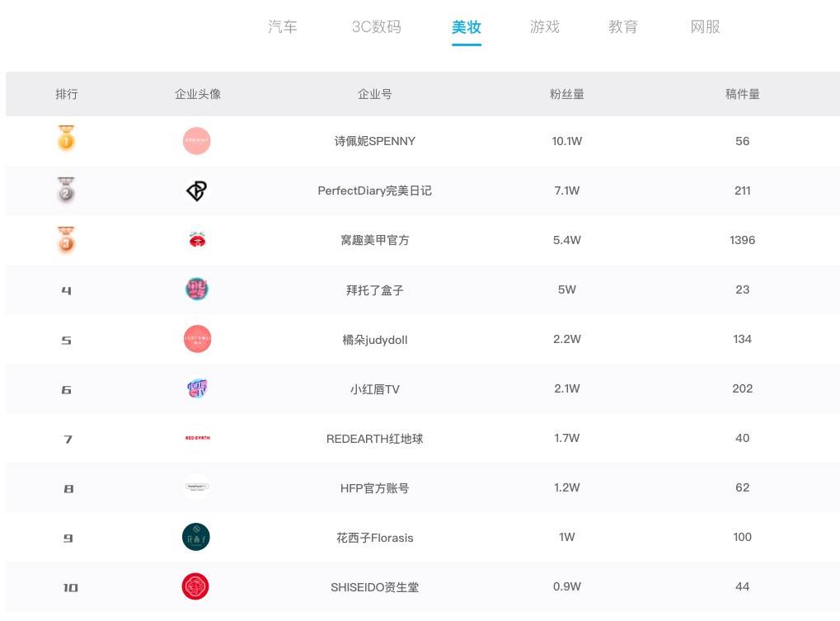Open the 花西子Florasis account name link
This screenshot has height=621, width=840.
pos(374,538)
